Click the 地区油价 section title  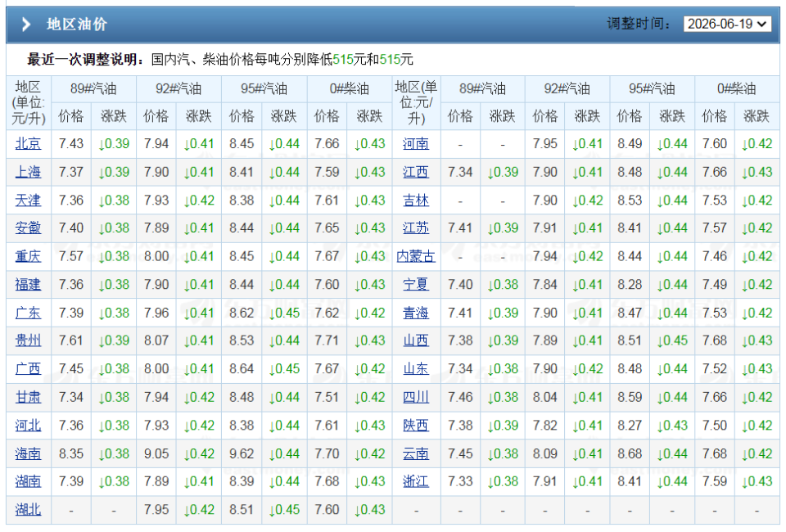77,24
